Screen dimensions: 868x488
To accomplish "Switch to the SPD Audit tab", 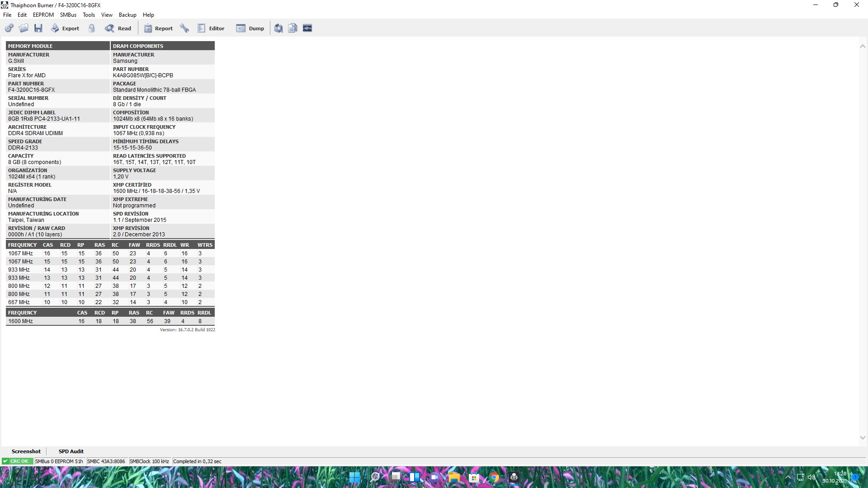I will coord(71,451).
